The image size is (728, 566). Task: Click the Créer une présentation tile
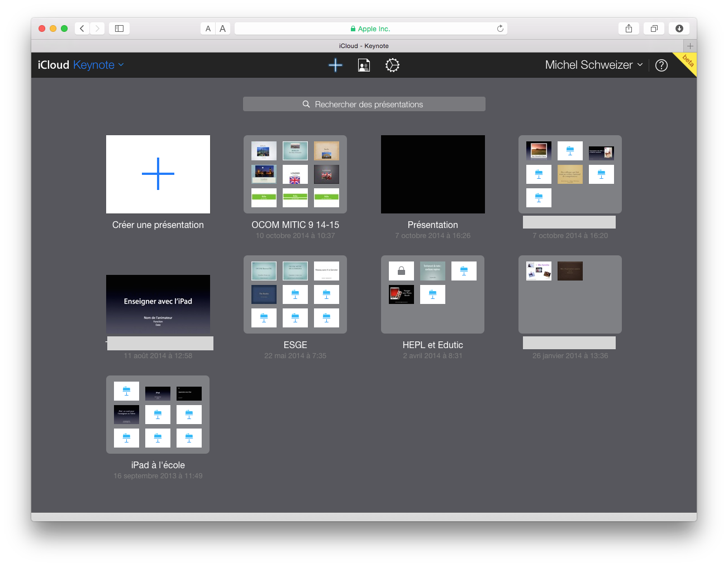[x=158, y=174]
